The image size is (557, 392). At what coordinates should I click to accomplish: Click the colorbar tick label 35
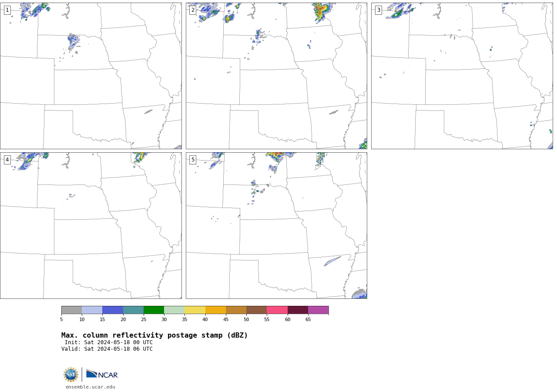point(185,319)
